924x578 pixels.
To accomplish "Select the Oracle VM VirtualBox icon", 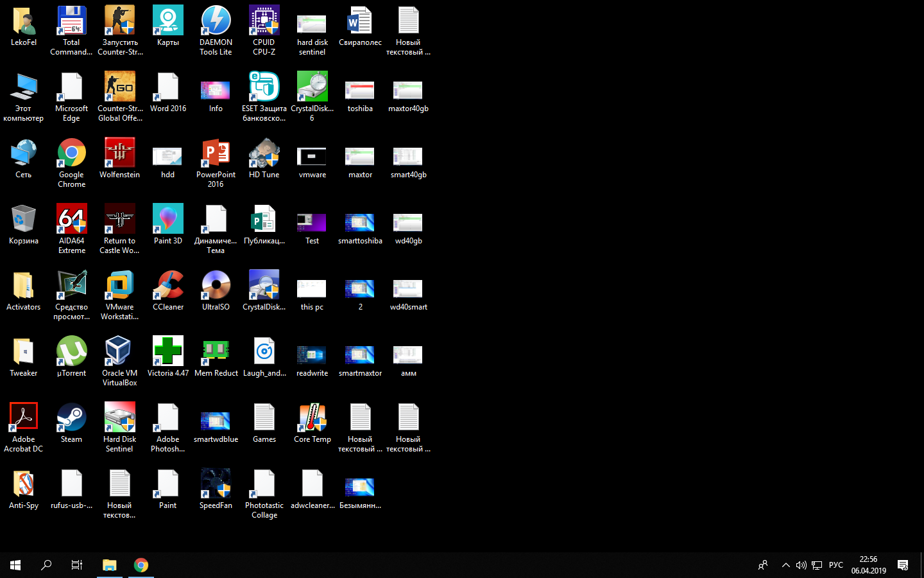I will pyautogui.click(x=119, y=351).
